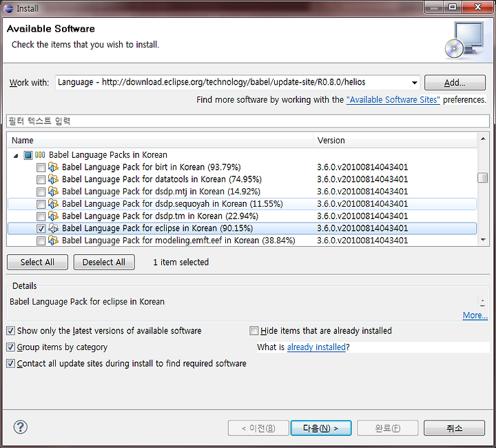Click the feature icon beside the modeling.emft.eef language pack
The height and width of the screenshot is (448, 496).
point(53,241)
